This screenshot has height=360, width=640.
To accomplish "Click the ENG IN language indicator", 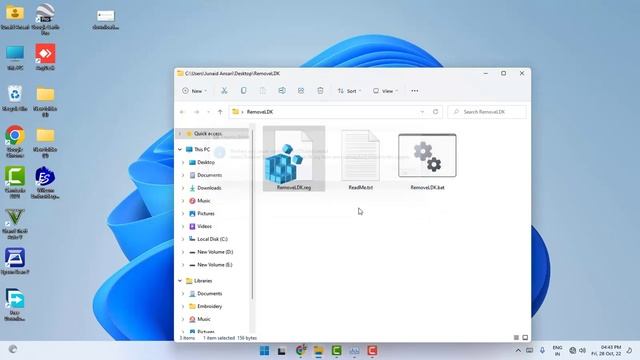I will 557,351.
